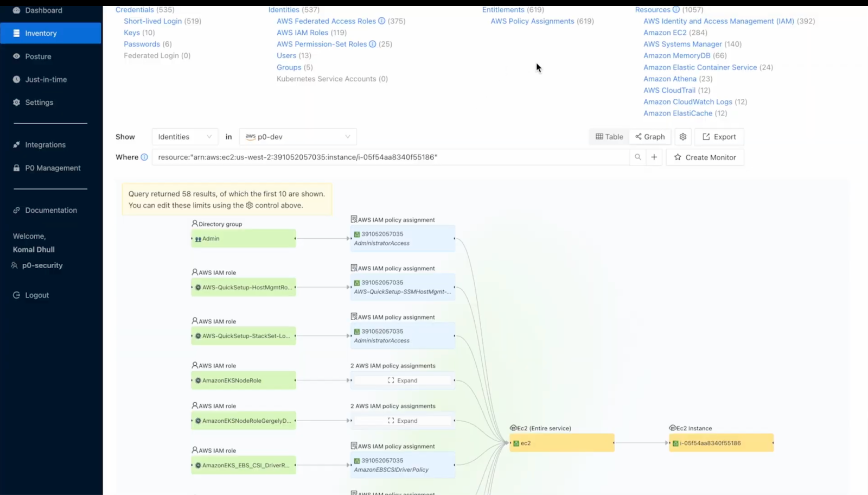Screen dimensions: 868x495
Task: Click Create Monitor button
Action: click(x=705, y=157)
